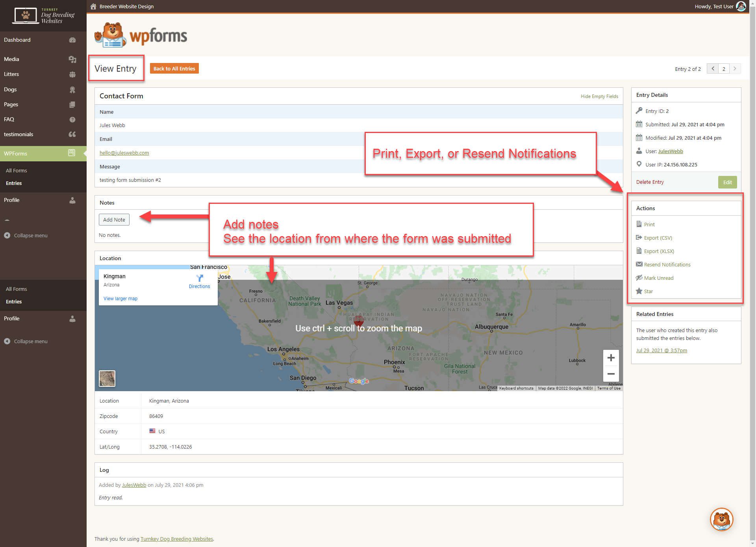Click the testimonials quote icon
The image size is (756, 547).
[x=72, y=134]
